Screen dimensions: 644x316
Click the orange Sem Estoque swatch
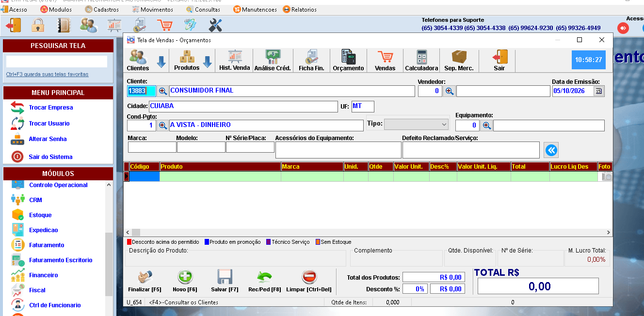coord(318,242)
